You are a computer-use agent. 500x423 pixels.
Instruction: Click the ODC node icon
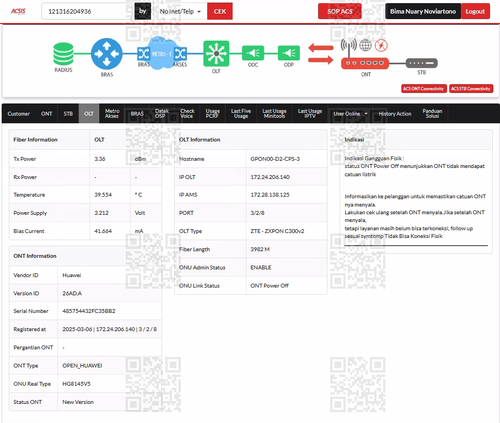point(253,53)
